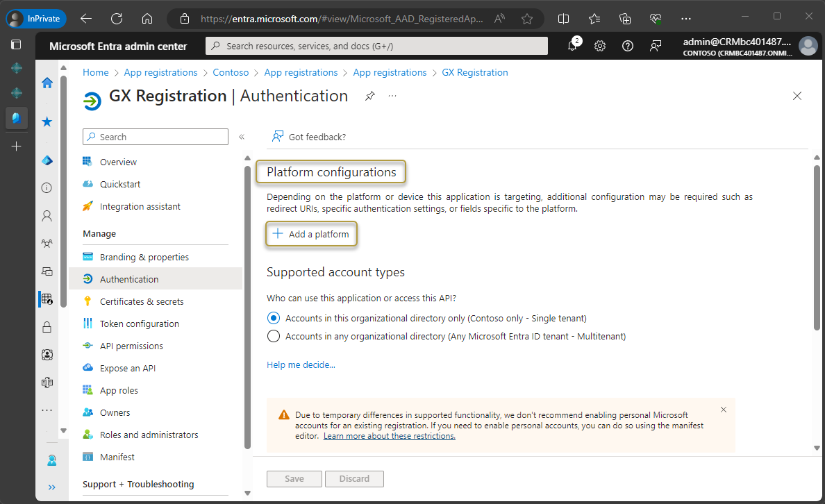Dismiss the personal accounts warning banner
This screenshot has width=825, height=504.
(x=724, y=410)
